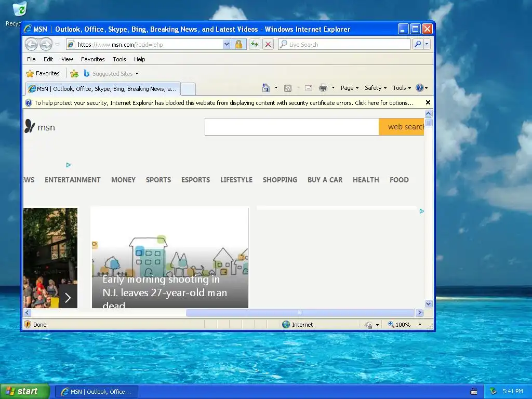This screenshot has height=399, width=532.
Task: Click the horizontal scrollbar left arrow
Action: pyautogui.click(x=28, y=312)
